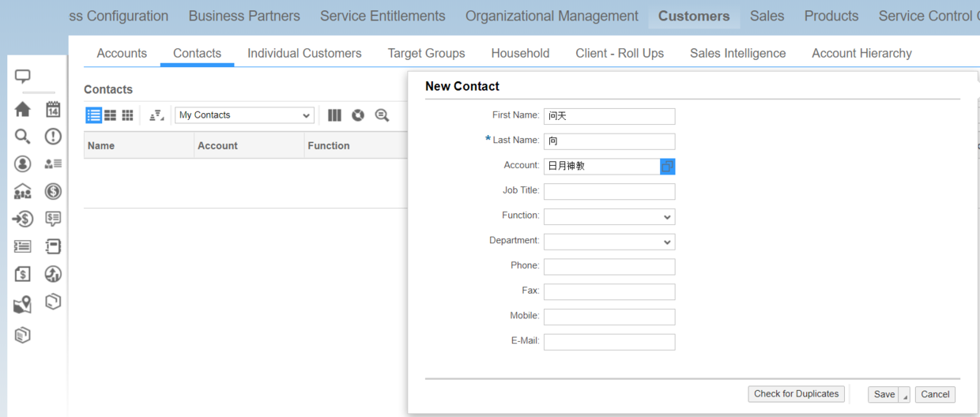Click Check for Duplicates button
The image size is (980, 417).
tap(797, 394)
